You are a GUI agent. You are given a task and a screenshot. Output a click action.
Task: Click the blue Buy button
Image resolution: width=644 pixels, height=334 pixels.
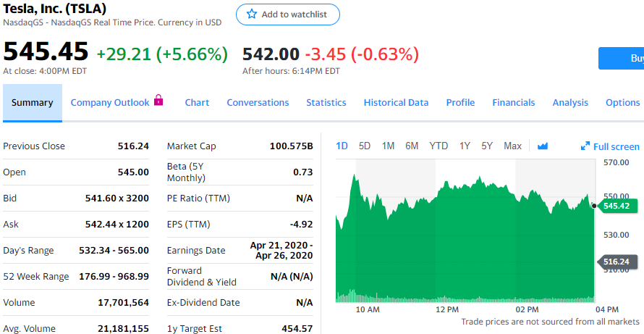coord(622,58)
